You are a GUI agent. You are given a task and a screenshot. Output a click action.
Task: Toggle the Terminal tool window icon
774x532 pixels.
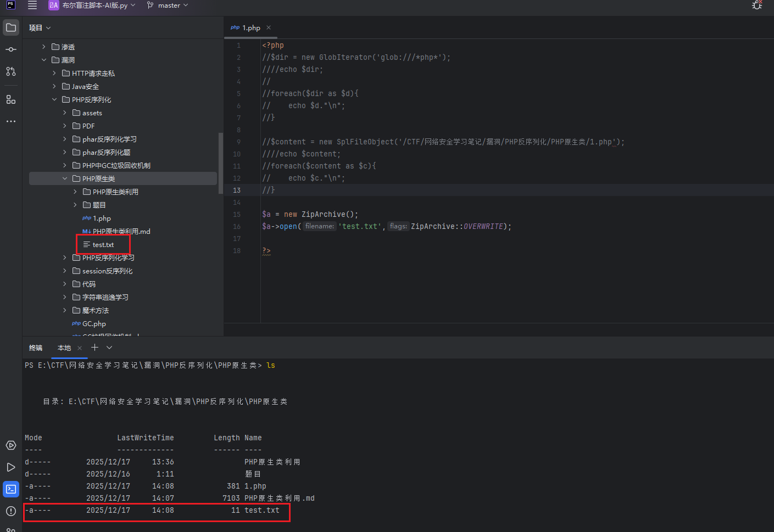(x=11, y=489)
